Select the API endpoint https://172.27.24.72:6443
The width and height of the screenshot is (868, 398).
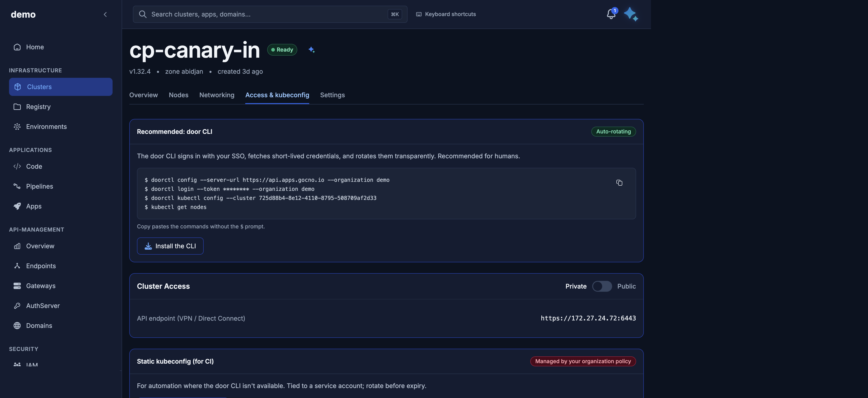tap(588, 318)
